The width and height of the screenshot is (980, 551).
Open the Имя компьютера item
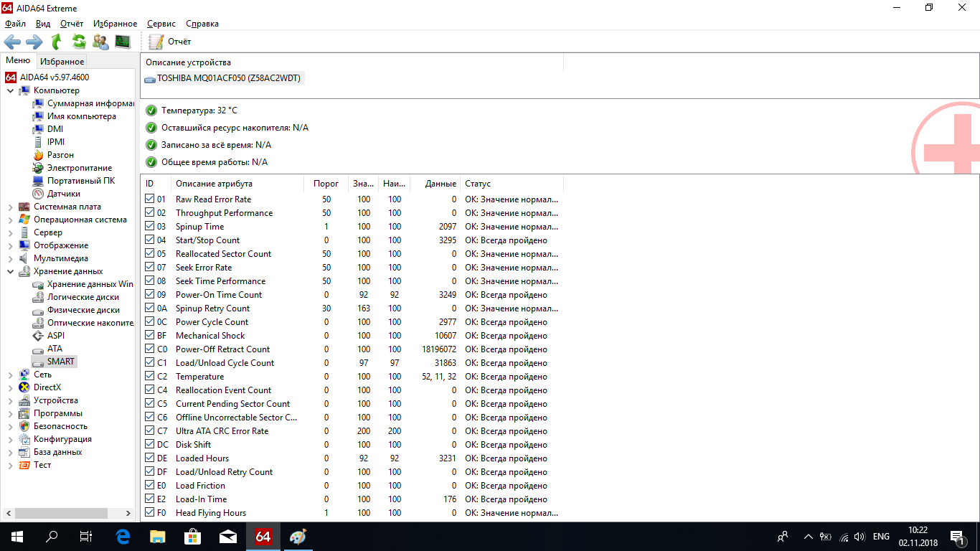pyautogui.click(x=75, y=116)
